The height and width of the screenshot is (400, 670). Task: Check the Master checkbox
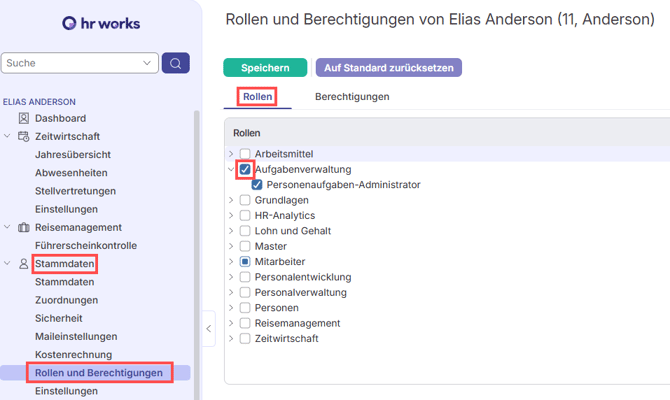pyautogui.click(x=245, y=246)
